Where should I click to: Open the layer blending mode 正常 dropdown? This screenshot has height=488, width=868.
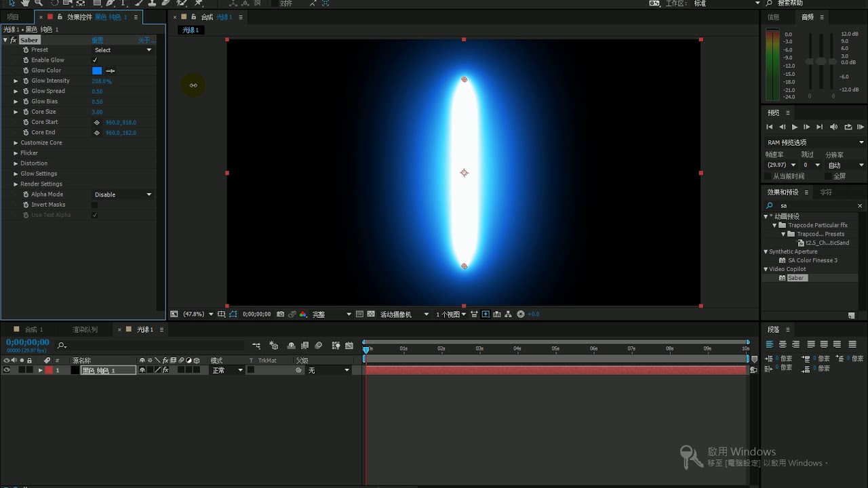coord(227,371)
